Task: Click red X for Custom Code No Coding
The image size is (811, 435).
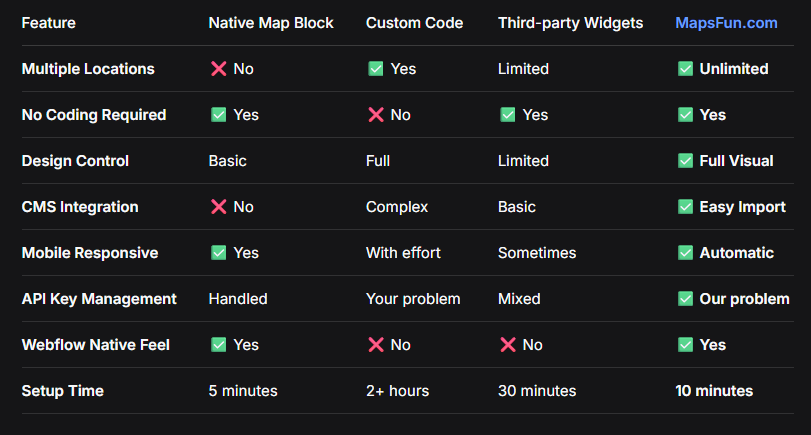Action: click(375, 115)
